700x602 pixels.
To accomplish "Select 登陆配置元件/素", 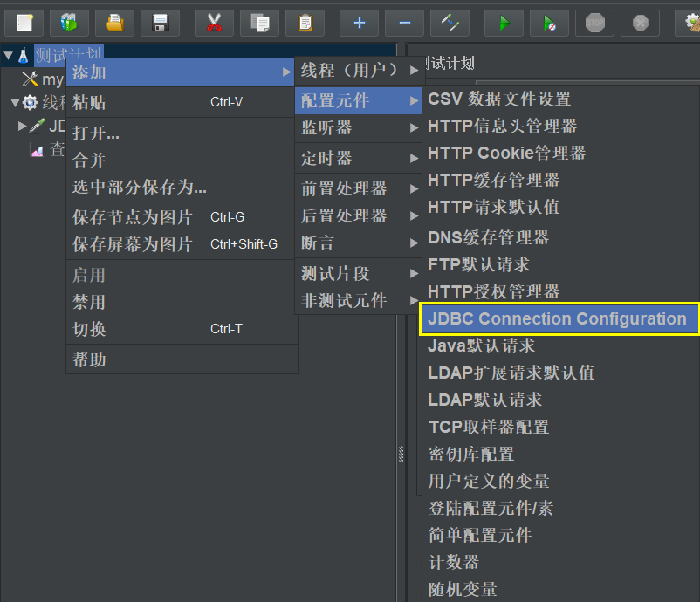I will pos(560,508).
